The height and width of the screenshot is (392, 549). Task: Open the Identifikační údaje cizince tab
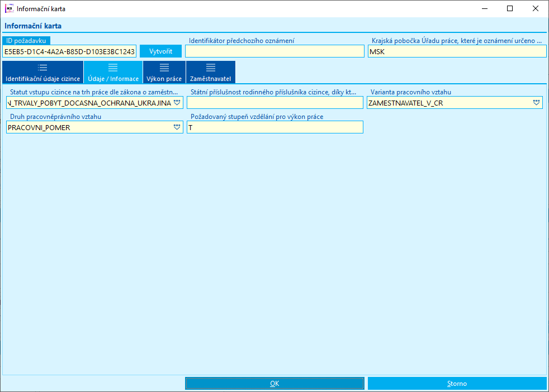click(42, 73)
